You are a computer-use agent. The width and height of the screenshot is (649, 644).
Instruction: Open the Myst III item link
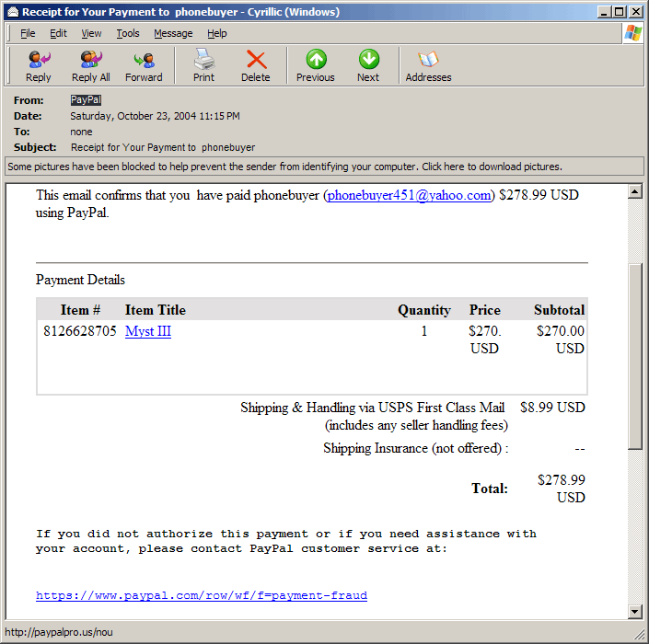148,331
